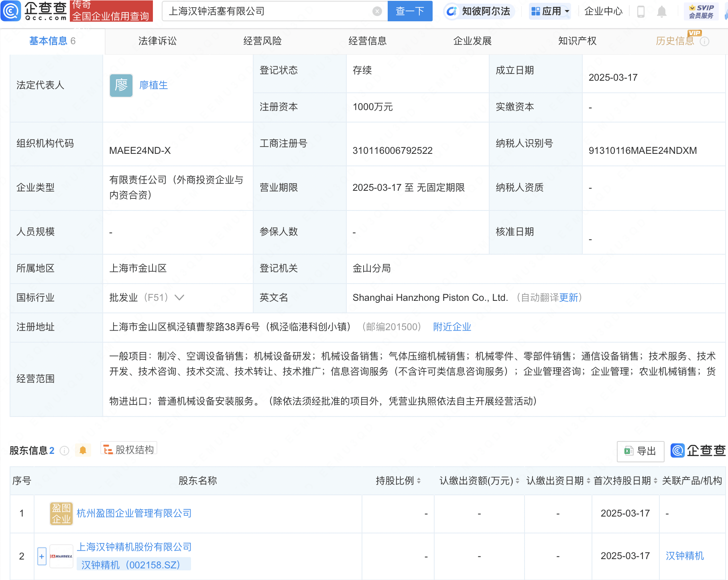Click the info icon next to 股东信息

click(64, 451)
